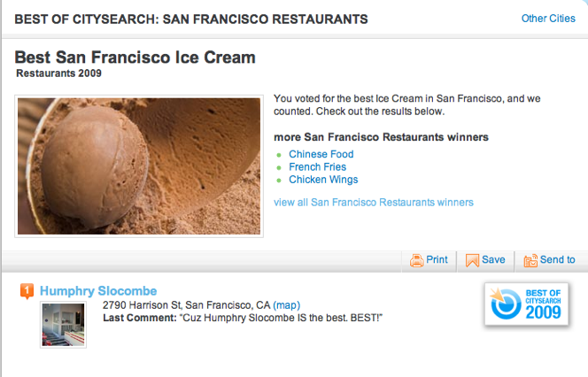The image size is (588, 377).
Task: Click the Save bookmark icon
Action: pyautogui.click(x=472, y=260)
